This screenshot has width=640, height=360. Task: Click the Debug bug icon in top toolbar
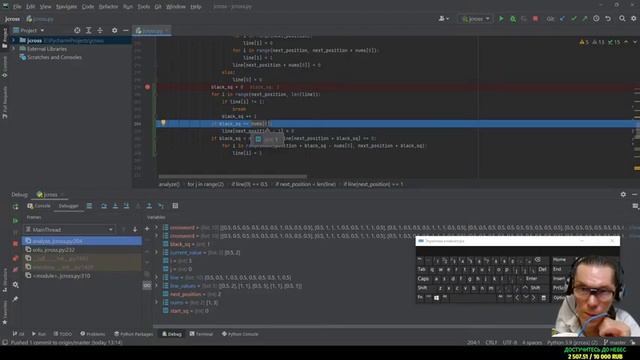(513, 19)
